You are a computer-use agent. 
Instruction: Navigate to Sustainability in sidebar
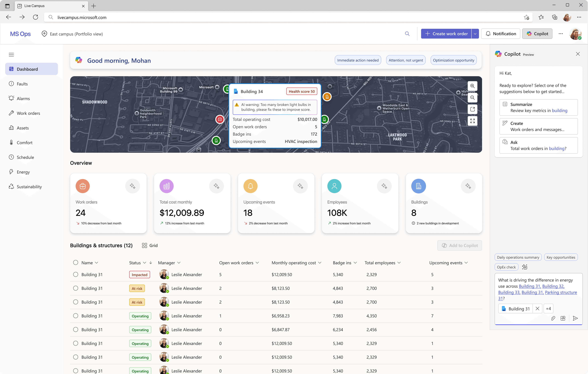tap(29, 187)
